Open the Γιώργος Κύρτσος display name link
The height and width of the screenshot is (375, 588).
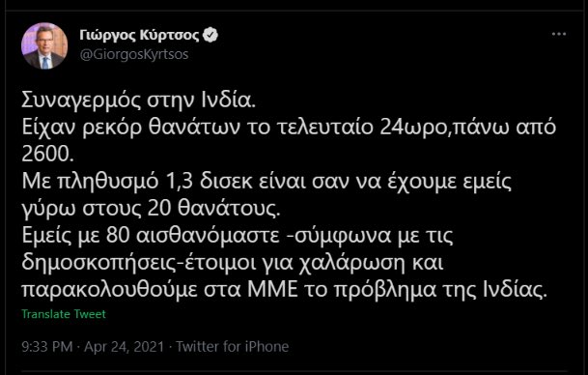(139, 35)
